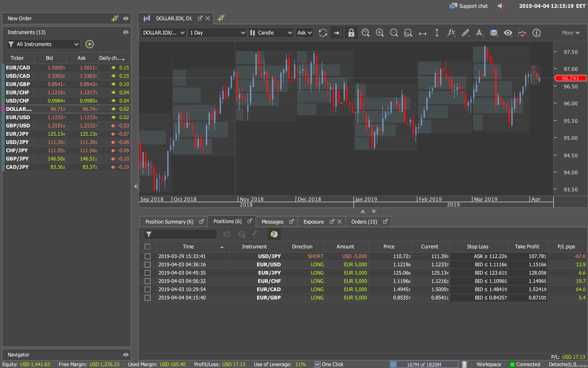
Task: Detach the Positions tab
Action: point(249,221)
